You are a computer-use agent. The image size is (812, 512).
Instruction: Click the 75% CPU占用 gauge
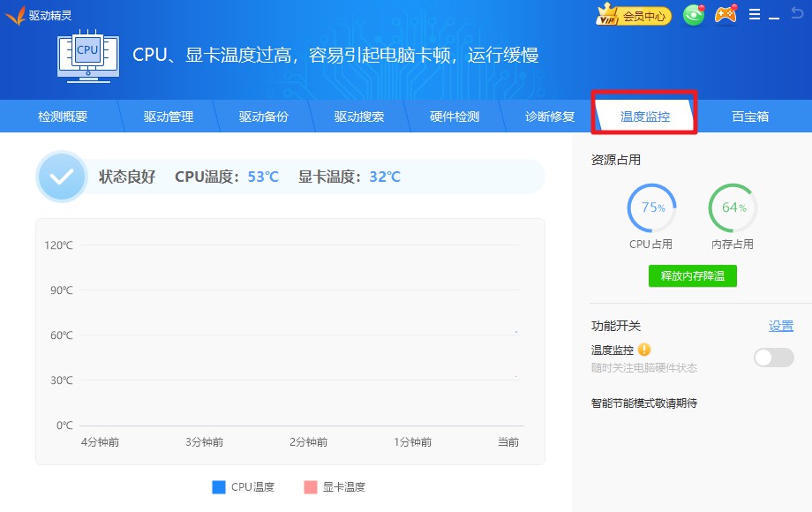pyautogui.click(x=651, y=207)
